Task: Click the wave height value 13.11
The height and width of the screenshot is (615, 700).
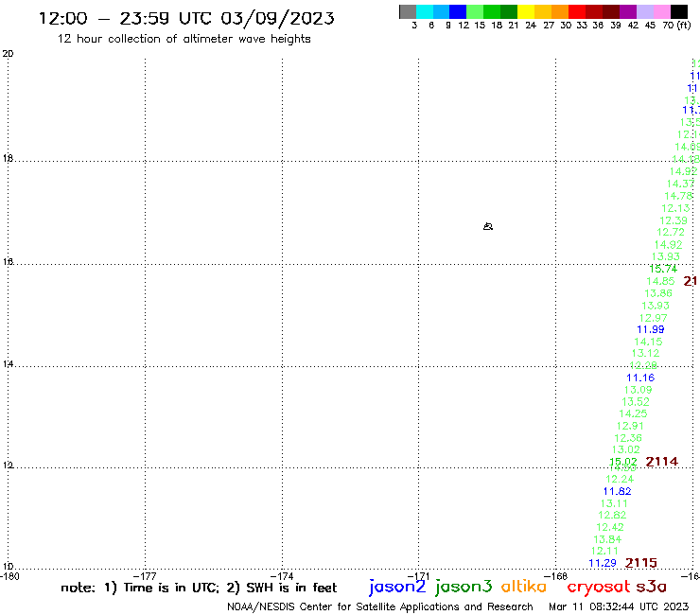Action: click(614, 503)
